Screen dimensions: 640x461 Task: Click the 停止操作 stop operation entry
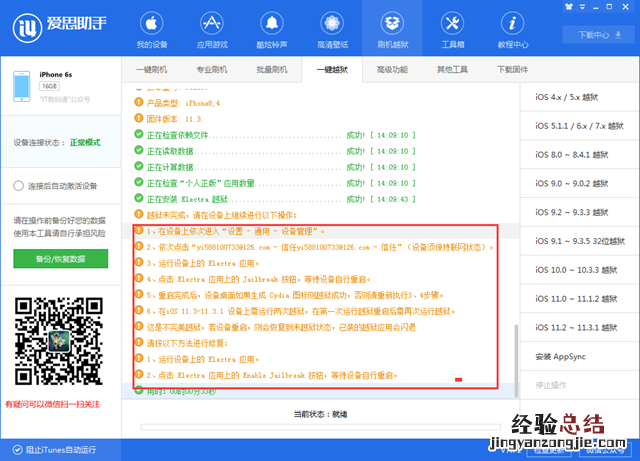tap(580, 385)
